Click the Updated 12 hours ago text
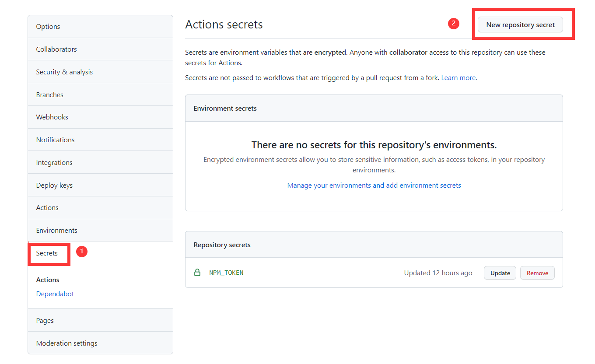Image resolution: width=595 pixels, height=364 pixels. (438, 273)
